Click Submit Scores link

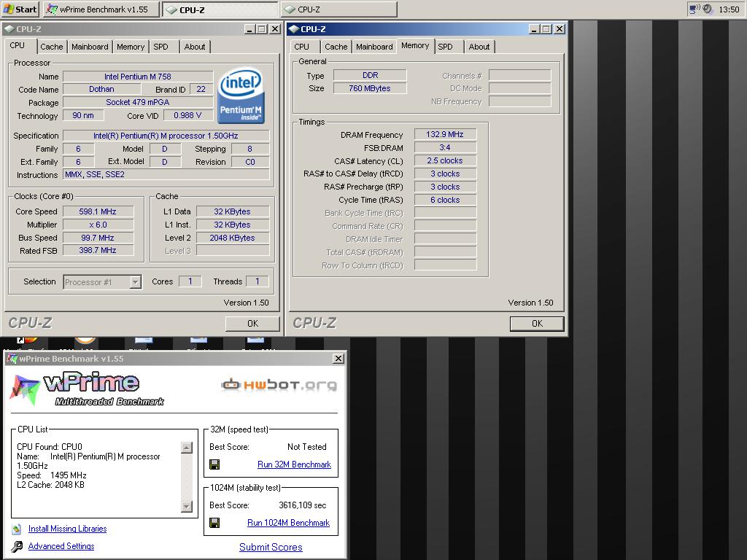(271, 547)
